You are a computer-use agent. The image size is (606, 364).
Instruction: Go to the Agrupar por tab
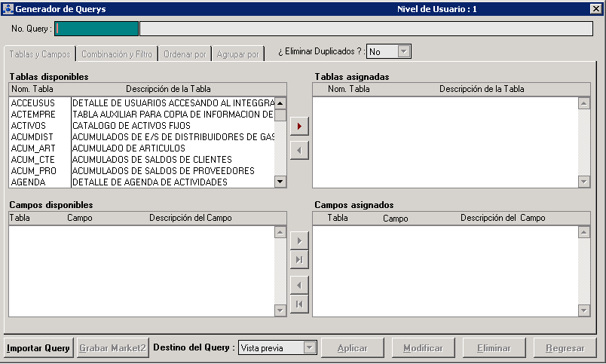point(237,54)
